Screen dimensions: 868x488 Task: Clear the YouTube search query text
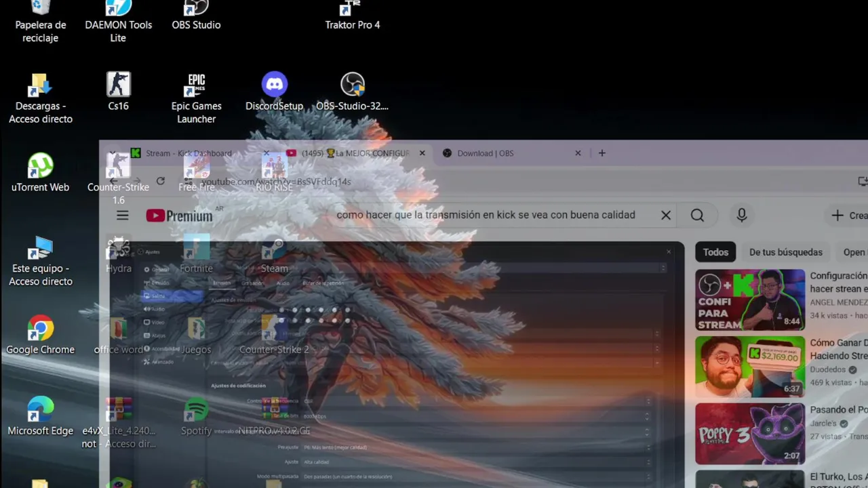666,216
